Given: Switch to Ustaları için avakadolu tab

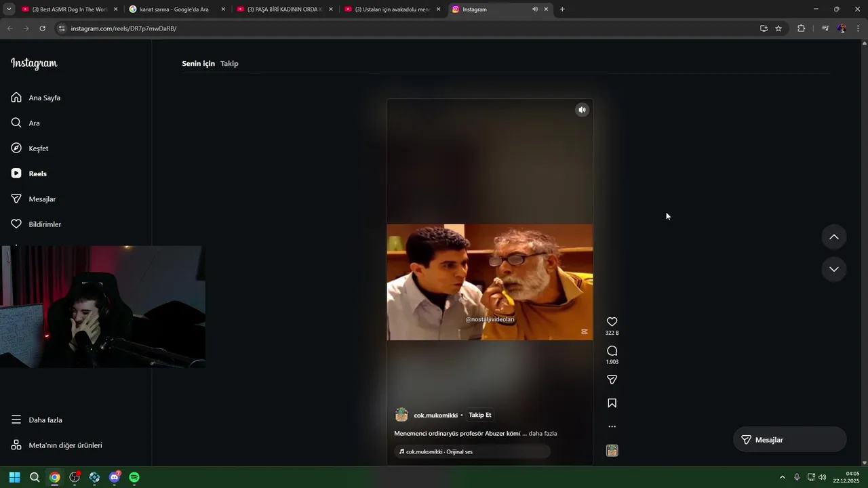Looking at the screenshot, I should (x=392, y=9).
